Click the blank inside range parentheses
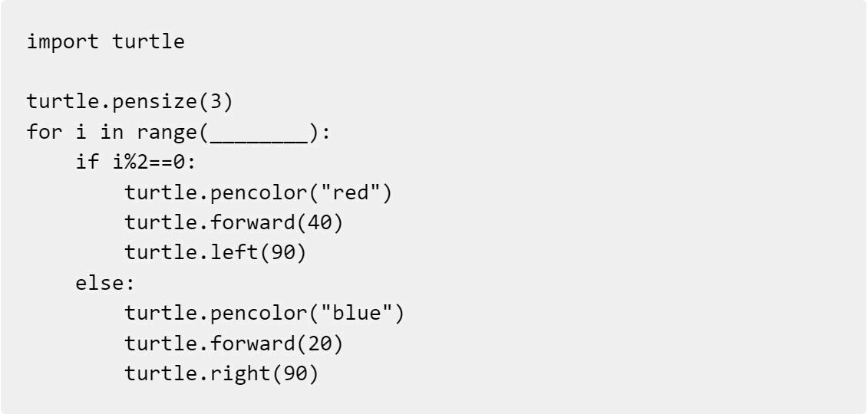The image size is (868, 414). coord(259,133)
